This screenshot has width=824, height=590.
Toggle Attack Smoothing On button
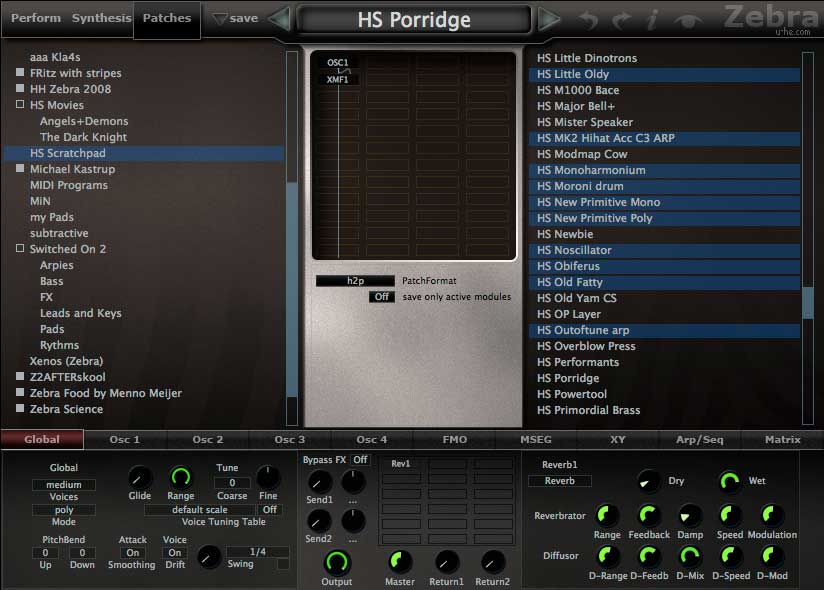point(132,553)
